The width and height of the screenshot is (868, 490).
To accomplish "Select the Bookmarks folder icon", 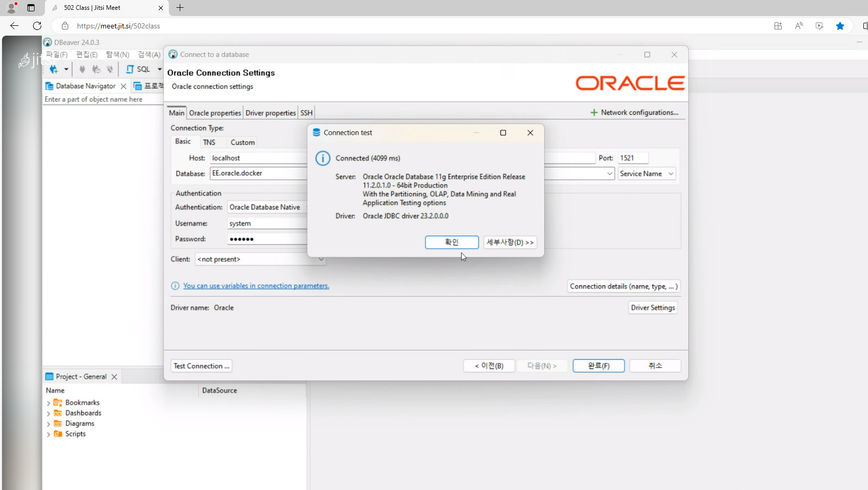I will 58,403.
